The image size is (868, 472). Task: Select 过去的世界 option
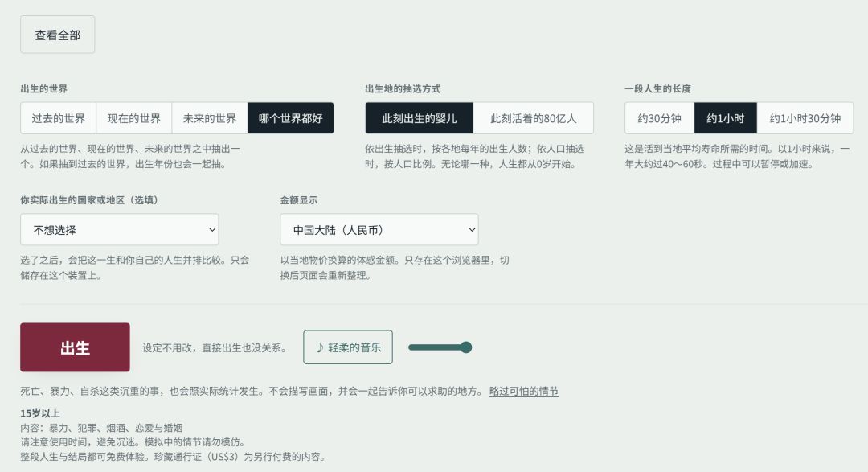[x=58, y=118]
